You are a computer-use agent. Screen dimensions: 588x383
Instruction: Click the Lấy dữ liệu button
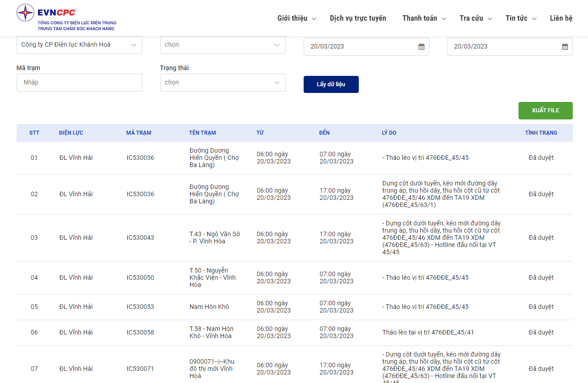pos(331,84)
